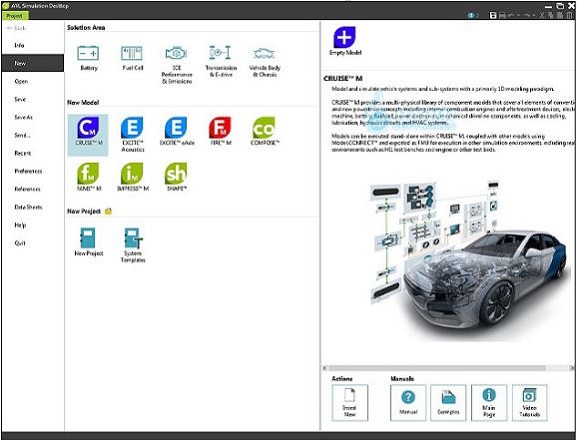The image size is (578, 440).
Task: Click the Cut icon in top toolbar
Action: pyautogui.click(x=542, y=15)
